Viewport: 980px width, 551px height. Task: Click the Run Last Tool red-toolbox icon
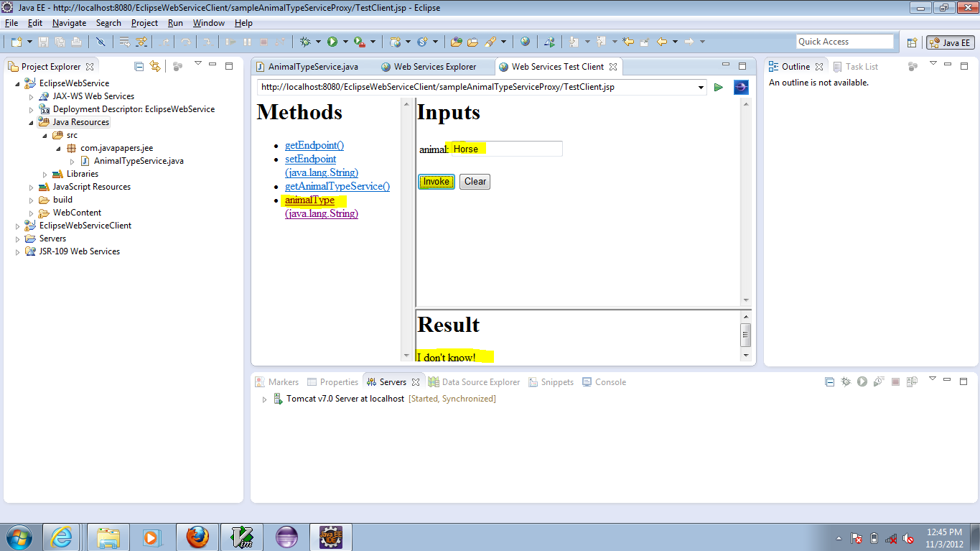tap(360, 42)
